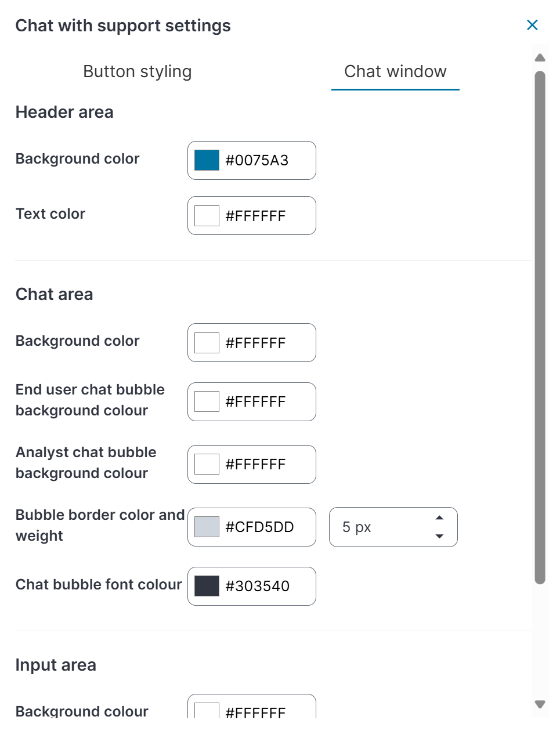Decrease the bubble border weight value

pos(439,537)
